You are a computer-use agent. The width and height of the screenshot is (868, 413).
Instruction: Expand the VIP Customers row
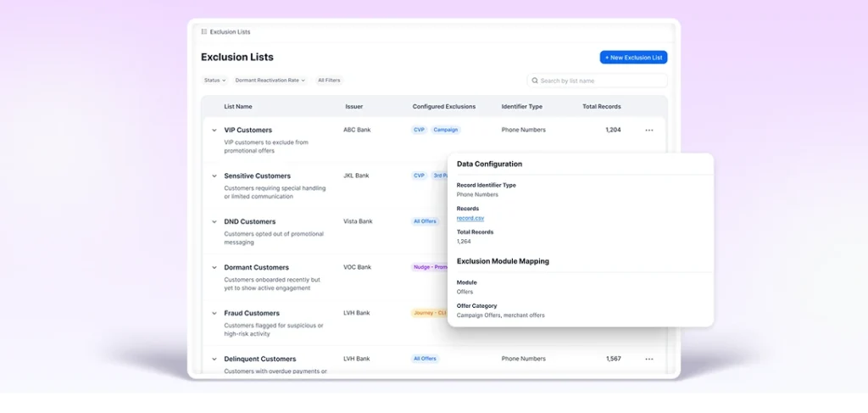[x=214, y=131]
